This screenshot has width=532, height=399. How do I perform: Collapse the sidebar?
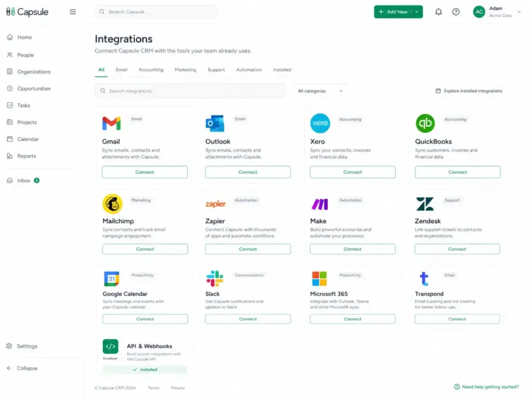(22, 368)
